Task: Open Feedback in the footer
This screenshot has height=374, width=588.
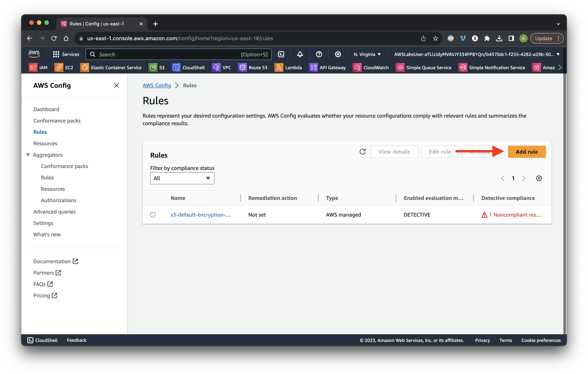Action: click(x=76, y=340)
